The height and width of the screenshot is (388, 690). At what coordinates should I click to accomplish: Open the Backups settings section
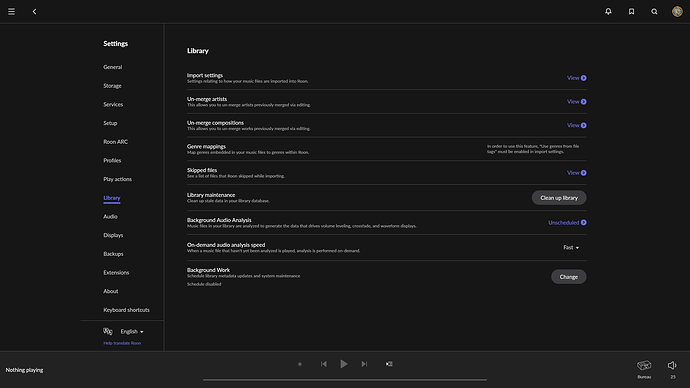(x=113, y=254)
